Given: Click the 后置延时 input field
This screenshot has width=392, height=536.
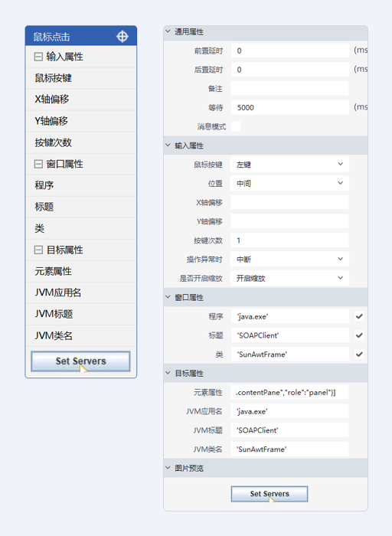Looking at the screenshot, I should point(290,70).
